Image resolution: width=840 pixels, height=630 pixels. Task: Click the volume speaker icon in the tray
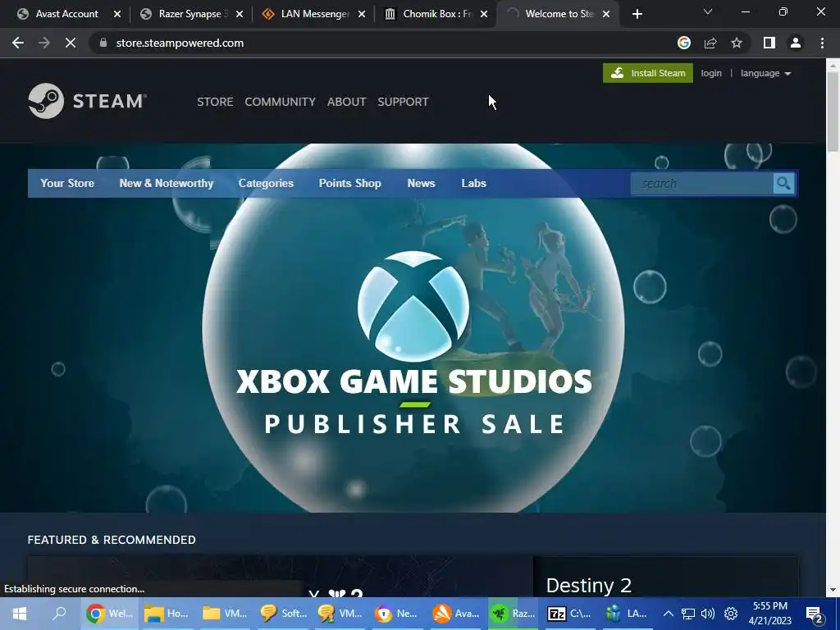click(x=708, y=614)
